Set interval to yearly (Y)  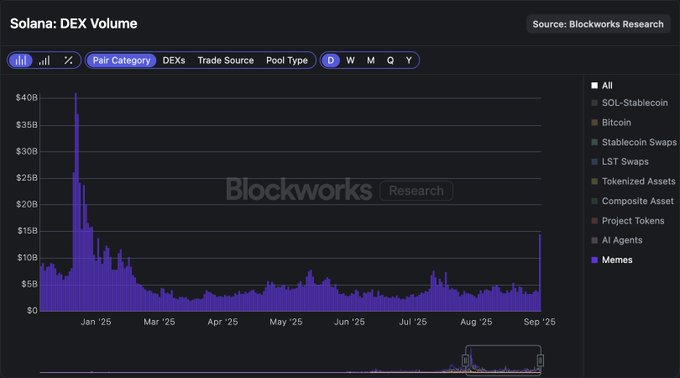point(409,60)
